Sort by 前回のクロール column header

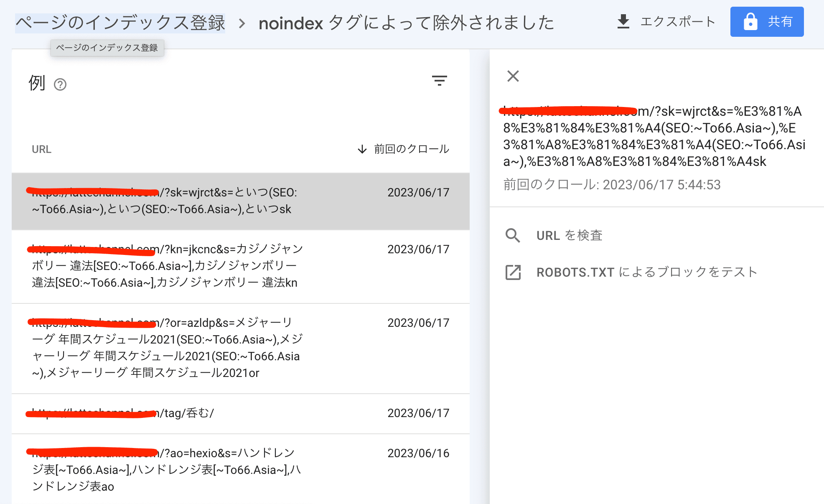[412, 149]
